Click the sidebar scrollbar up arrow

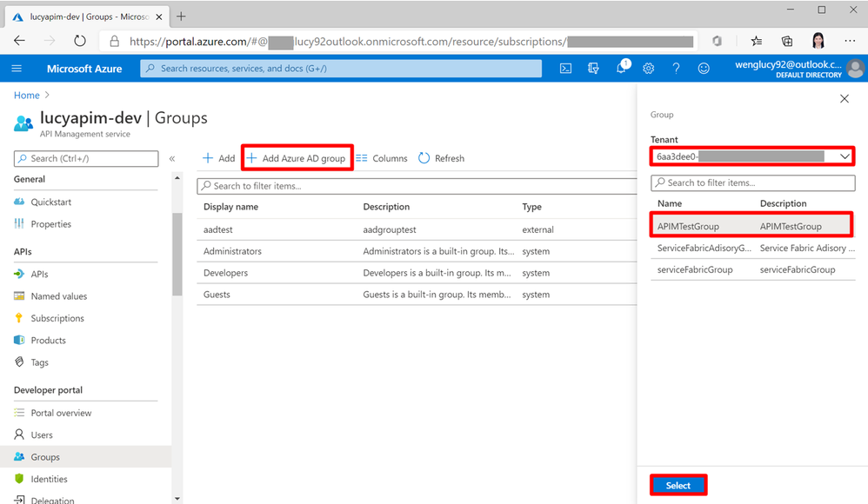coord(177,178)
